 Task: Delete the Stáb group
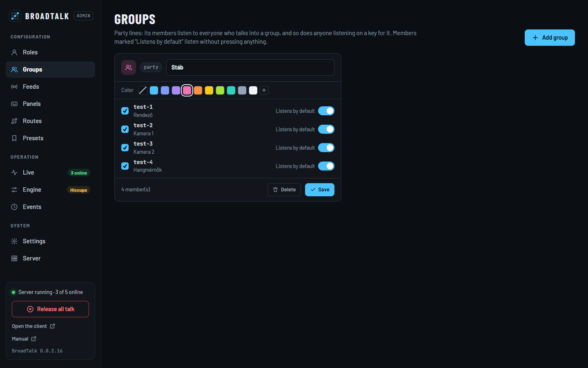[x=284, y=190]
